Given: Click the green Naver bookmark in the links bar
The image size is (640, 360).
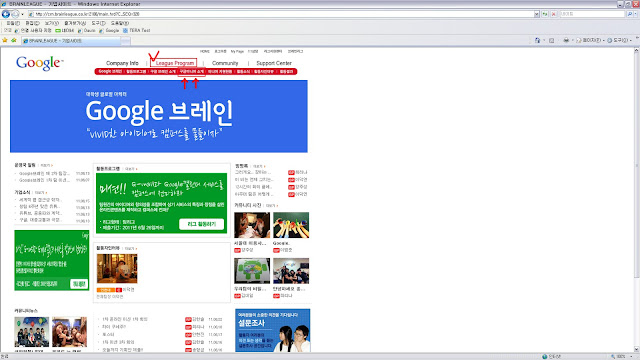Looking at the screenshot, I should pos(64,31).
